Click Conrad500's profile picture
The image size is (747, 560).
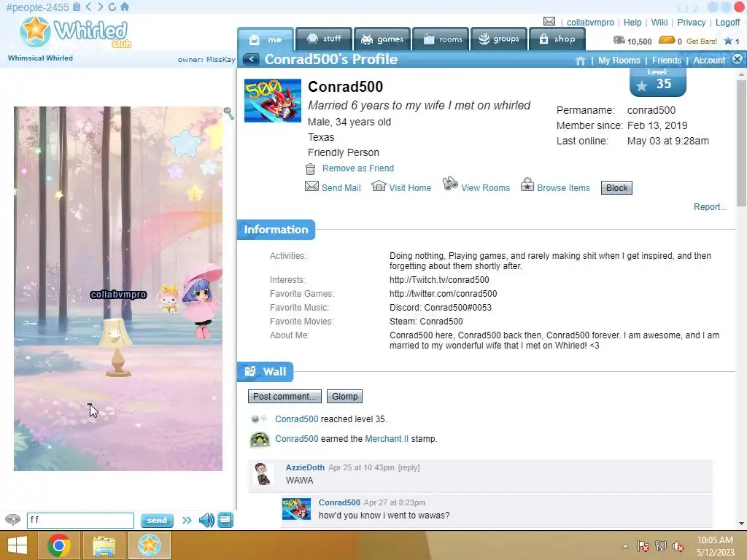(x=273, y=101)
